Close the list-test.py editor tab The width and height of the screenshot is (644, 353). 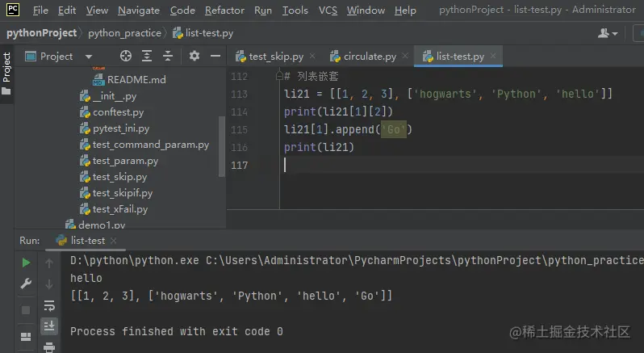tap(493, 56)
